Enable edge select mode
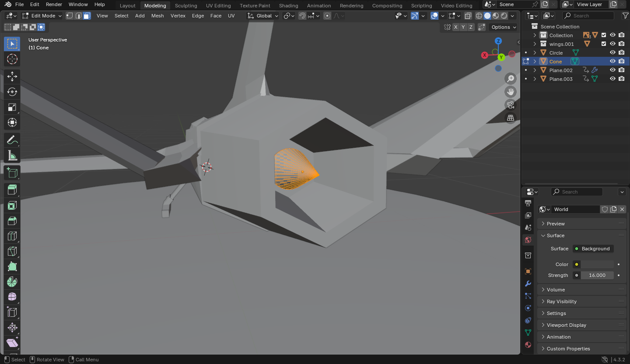630x364 pixels. (78, 16)
